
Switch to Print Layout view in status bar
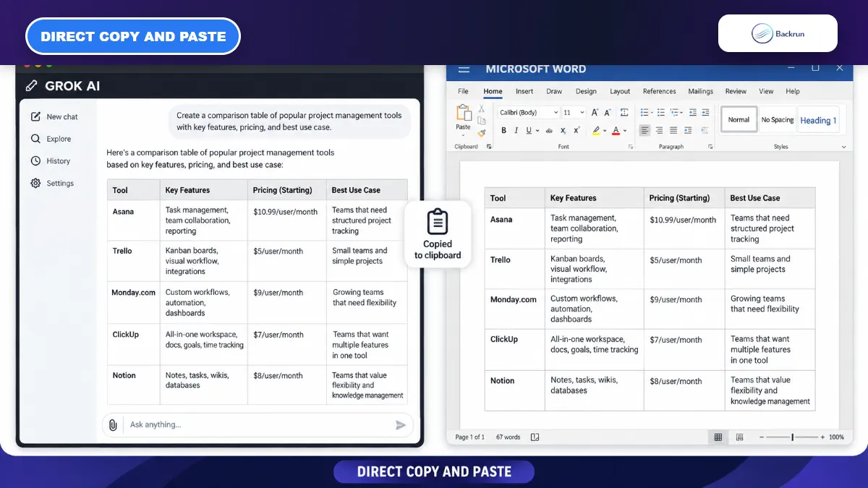(x=718, y=437)
